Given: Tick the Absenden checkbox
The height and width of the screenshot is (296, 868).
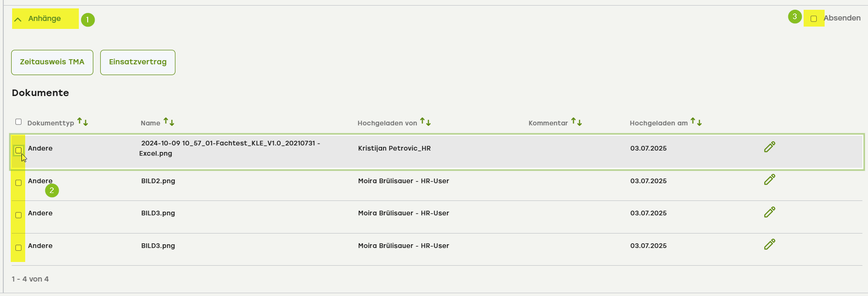Looking at the screenshot, I should [x=813, y=19].
